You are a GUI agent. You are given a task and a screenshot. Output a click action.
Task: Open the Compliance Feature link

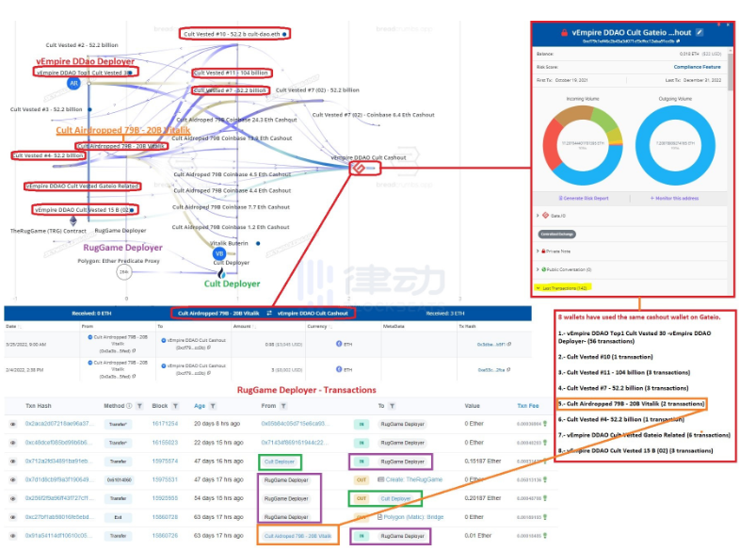pos(697,67)
